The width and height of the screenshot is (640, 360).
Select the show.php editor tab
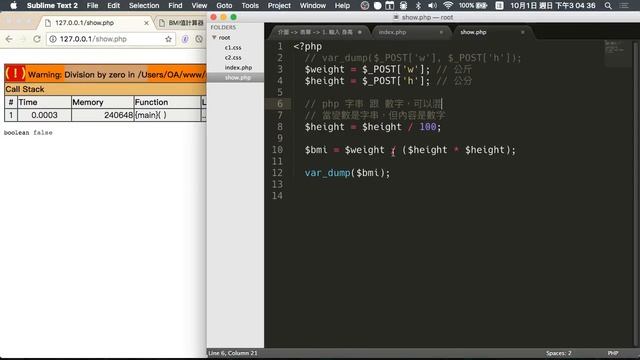(x=473, y=32)
